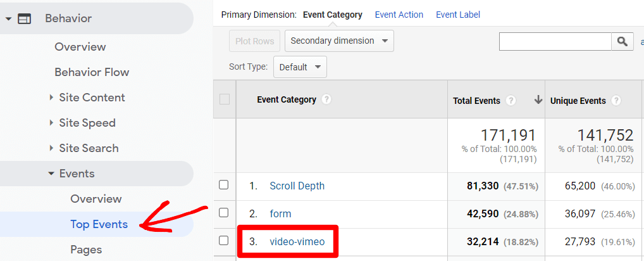Focus the table search input field
Viewport: 644px width, 261px height.
tap(555, 42)
